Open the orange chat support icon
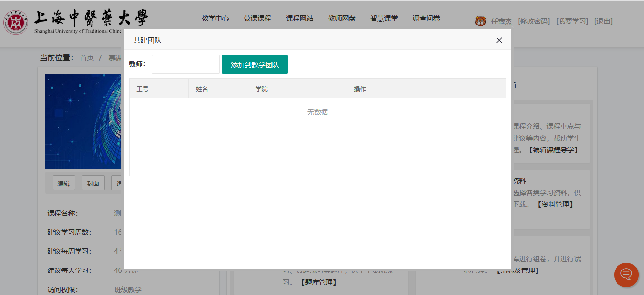The width and height of the screenshot is (644, 295). click(x=626, y=274)
